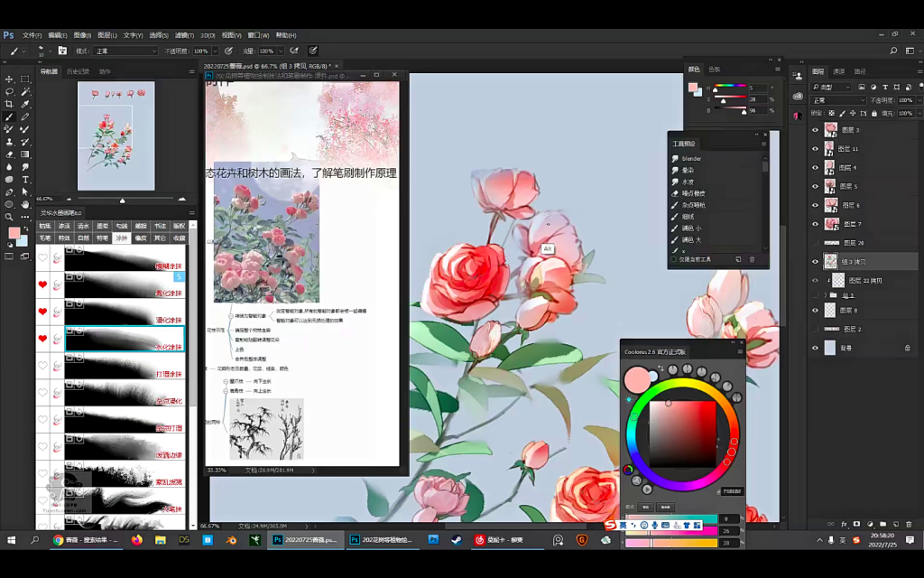Select the 水化涂抹 brush thumbnail
Viewport: 924px width, 578px height.
[125, 340]
